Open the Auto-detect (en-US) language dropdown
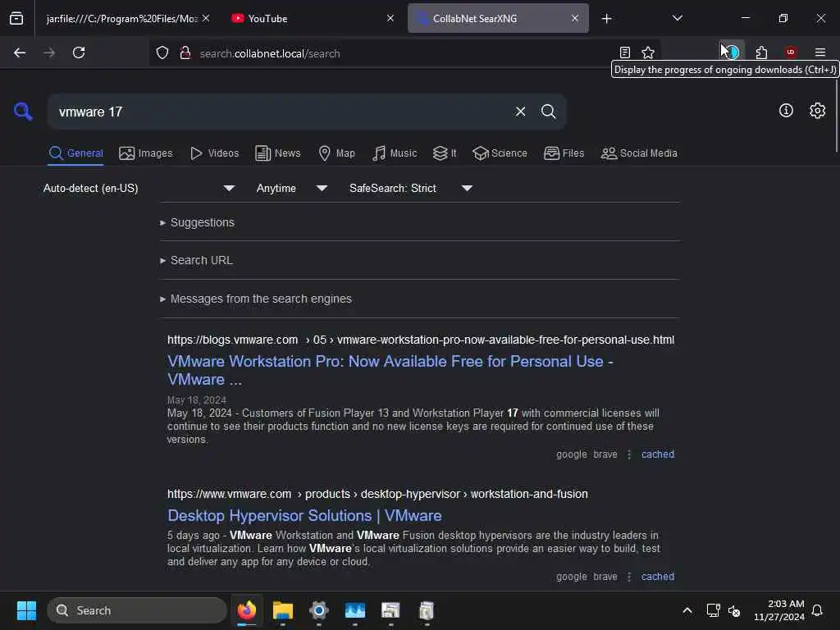840x630 pixels. (x=138, y=188)
